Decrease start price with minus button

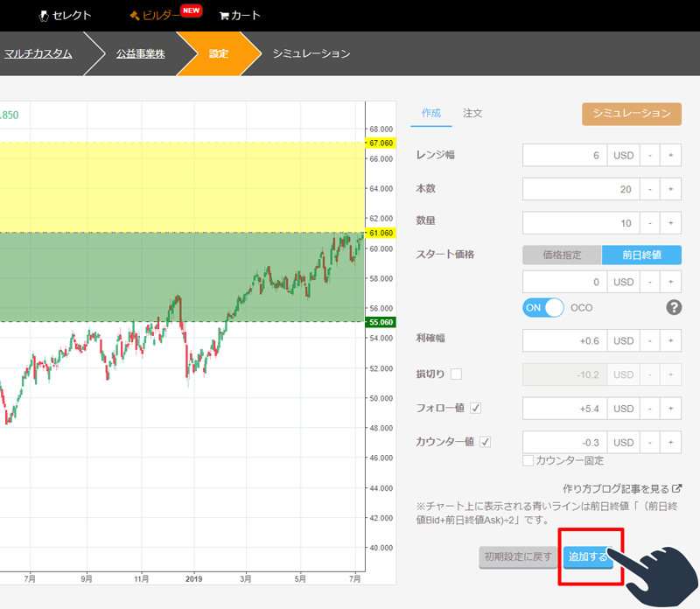click(x=650, y=282)
